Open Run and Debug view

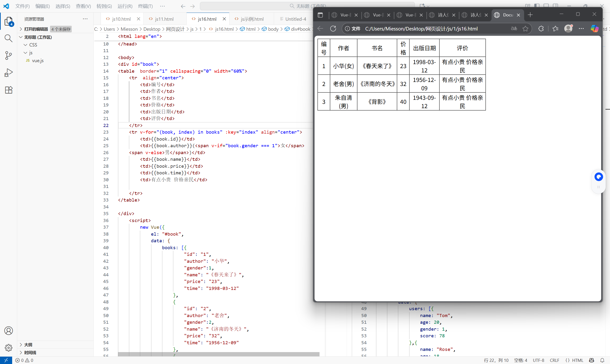tap(8, 73)
